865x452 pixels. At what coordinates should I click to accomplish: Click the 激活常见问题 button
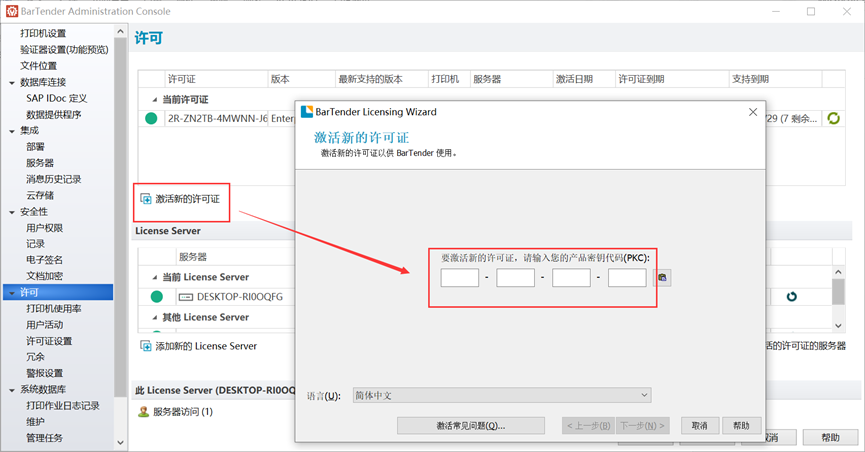pos(470,425)
